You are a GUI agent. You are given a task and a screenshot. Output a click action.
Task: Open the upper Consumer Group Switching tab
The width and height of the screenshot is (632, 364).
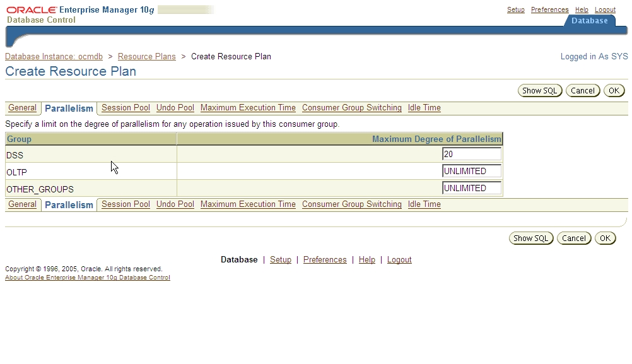[352, 108]
